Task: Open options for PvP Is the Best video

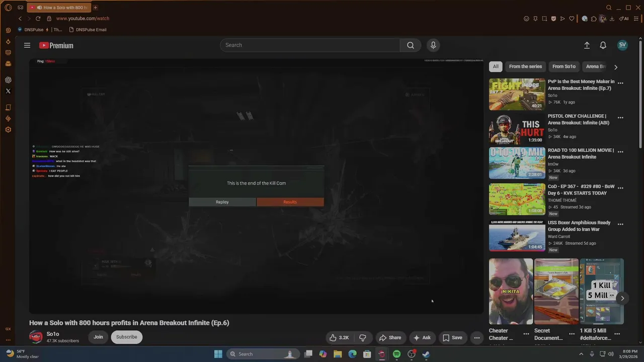Action: (x=620, y=83)
